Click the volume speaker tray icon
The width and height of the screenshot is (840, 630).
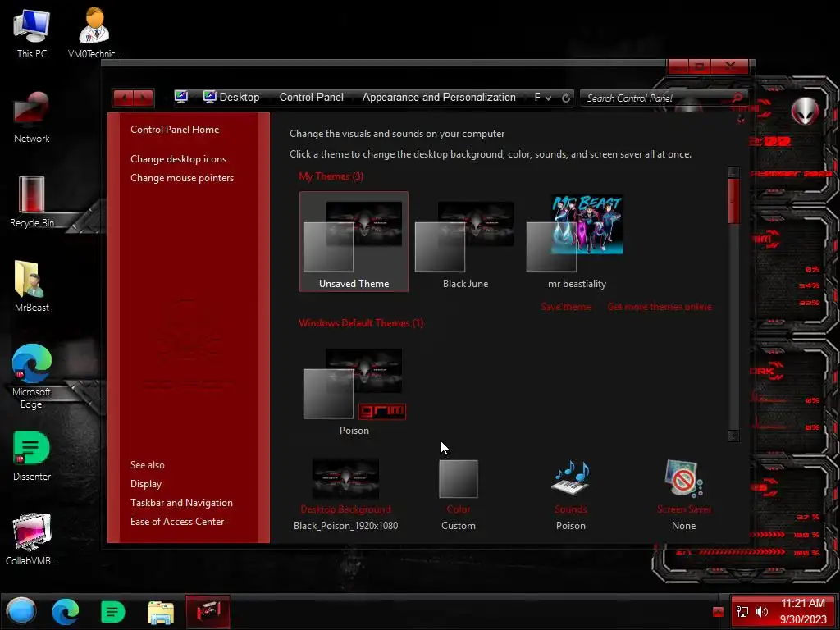[762, 612]
